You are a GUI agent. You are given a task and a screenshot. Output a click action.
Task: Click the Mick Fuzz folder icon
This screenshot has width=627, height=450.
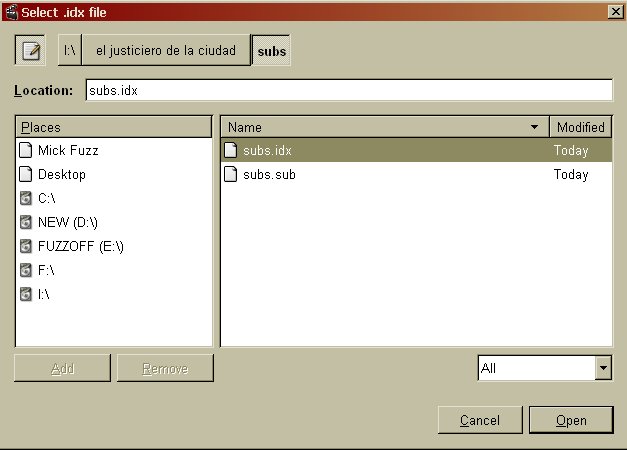pos(26,150)
